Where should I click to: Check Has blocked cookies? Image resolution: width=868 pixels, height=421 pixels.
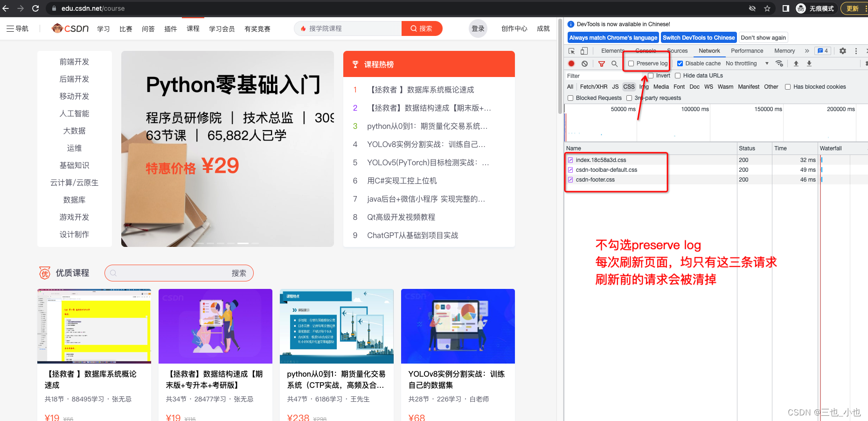point(788,87)
